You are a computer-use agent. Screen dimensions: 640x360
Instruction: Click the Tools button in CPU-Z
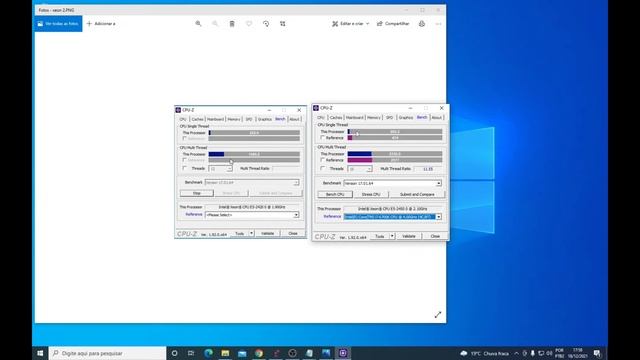(380, 236)
